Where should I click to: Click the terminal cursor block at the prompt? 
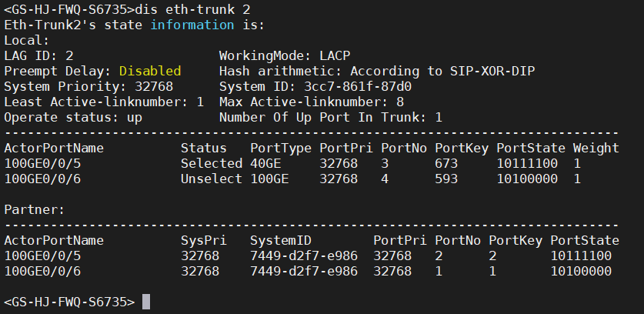point(146,302)
